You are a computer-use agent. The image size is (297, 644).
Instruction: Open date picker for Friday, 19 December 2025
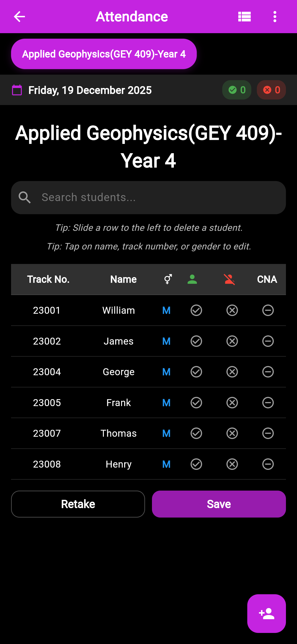(90, 90)
